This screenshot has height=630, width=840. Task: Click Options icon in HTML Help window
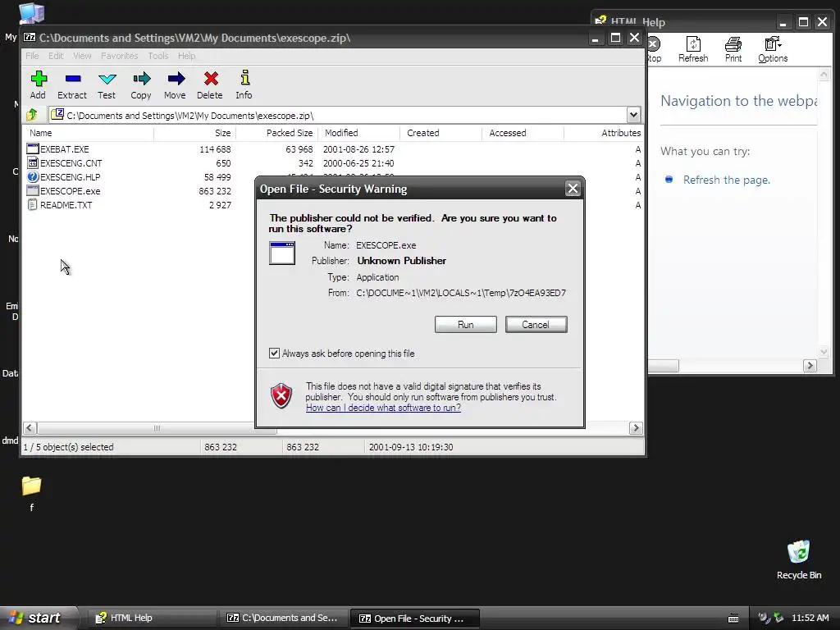(773, 44)
